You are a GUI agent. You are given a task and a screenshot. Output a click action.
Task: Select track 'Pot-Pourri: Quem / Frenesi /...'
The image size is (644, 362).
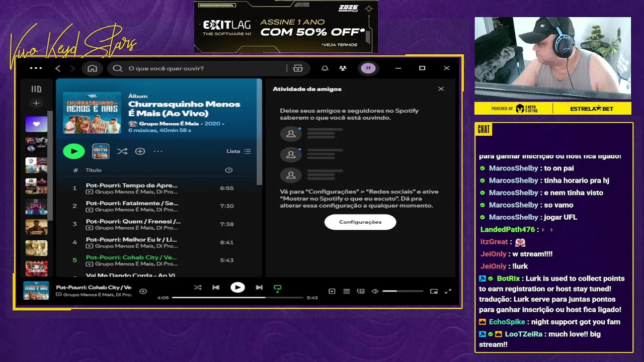[160, 224]
